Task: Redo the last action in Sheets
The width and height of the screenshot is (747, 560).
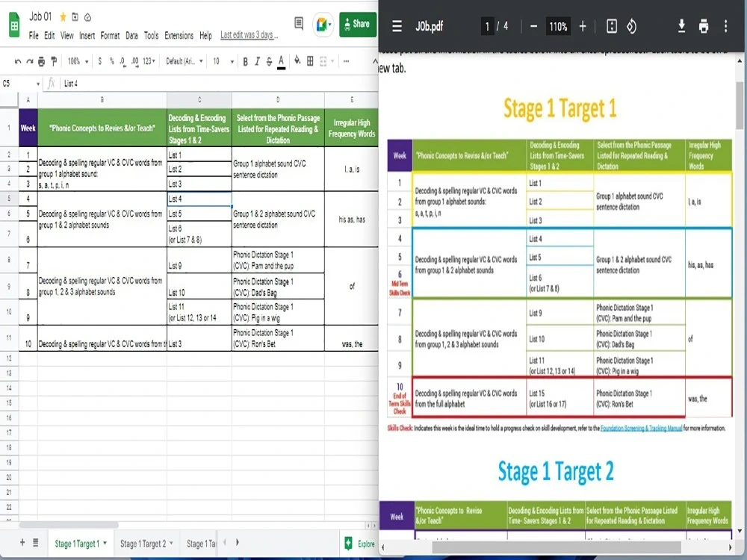Action: (30, 61)
